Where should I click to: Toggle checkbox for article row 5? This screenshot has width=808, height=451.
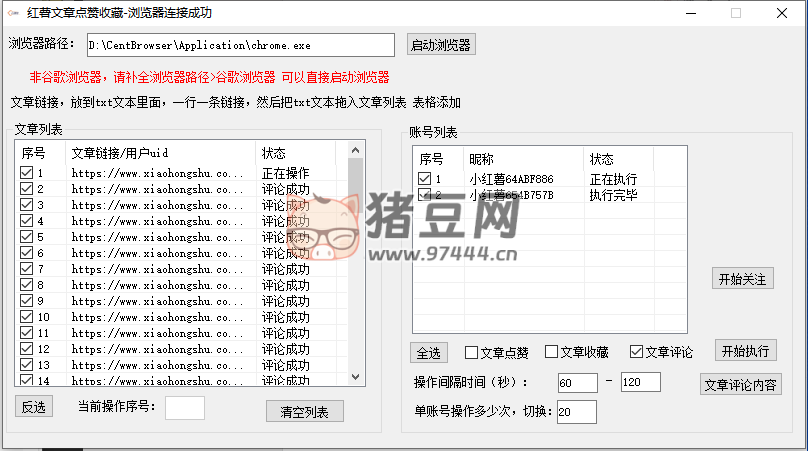pyautogui.click(x=26, y=237)
